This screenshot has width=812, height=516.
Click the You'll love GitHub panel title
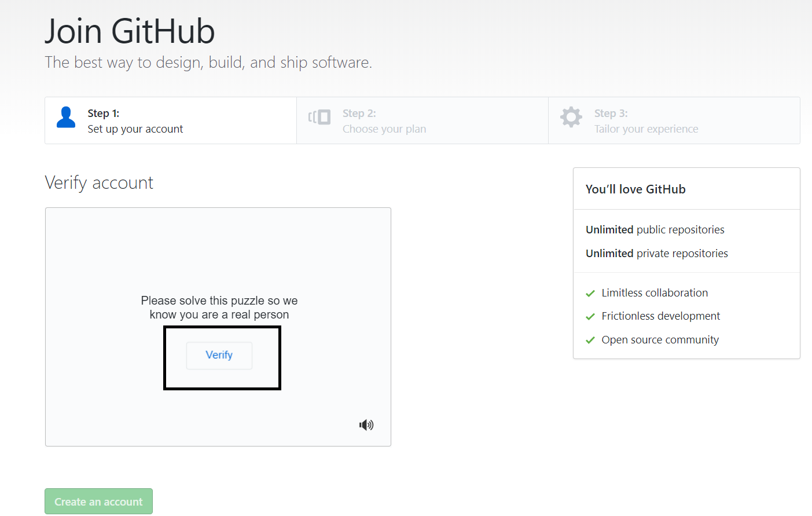tap(635, 189)
